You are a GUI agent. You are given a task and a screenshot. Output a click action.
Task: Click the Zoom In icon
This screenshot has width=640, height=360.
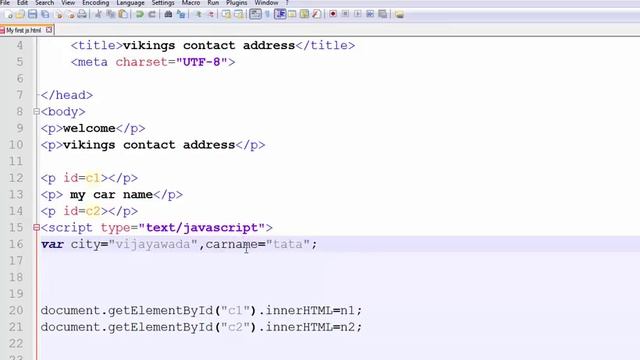[x=199, y=14]
